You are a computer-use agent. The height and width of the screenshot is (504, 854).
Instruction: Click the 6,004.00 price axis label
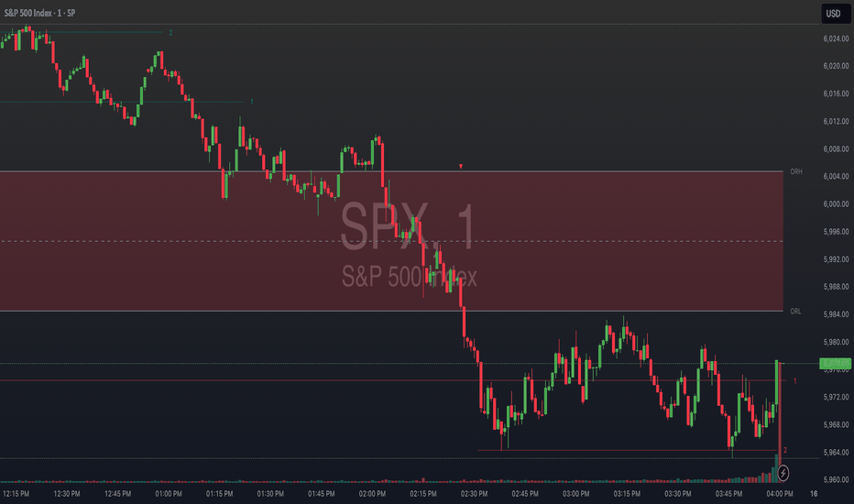tap(836, 177)
